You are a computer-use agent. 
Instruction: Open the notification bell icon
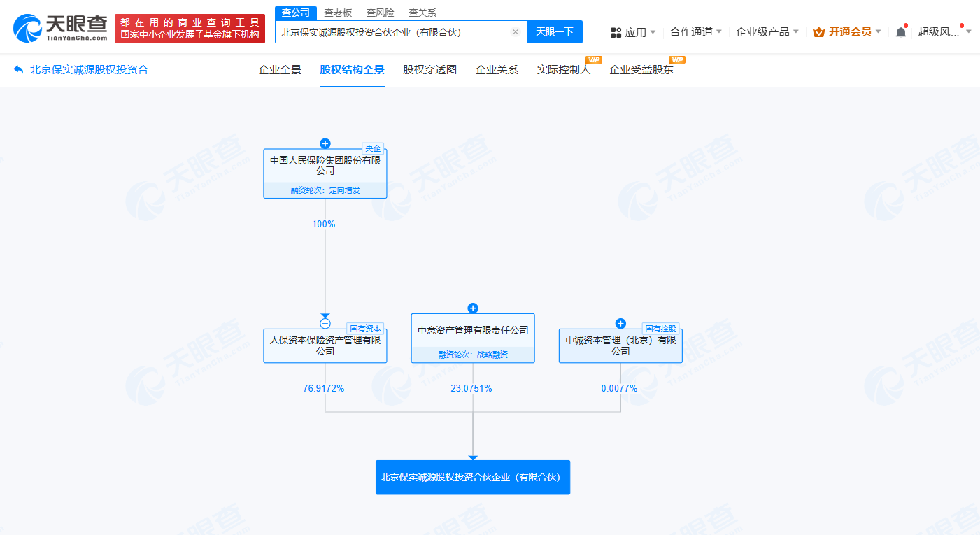point(901,32)
